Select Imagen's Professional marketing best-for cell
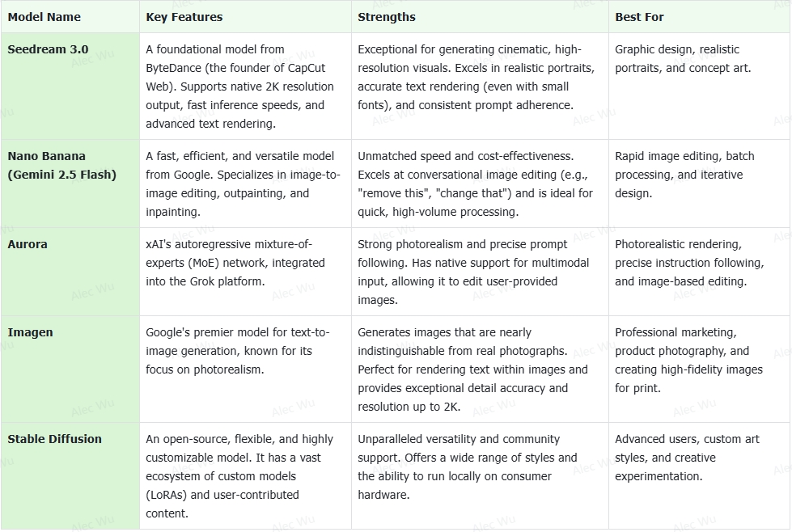The width and height of the screenshot is (792, 532). click(699, 369)
